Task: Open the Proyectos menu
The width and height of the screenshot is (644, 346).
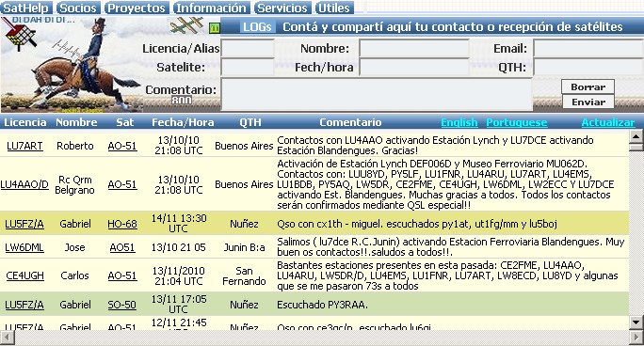Action: (x=137, y=8)
